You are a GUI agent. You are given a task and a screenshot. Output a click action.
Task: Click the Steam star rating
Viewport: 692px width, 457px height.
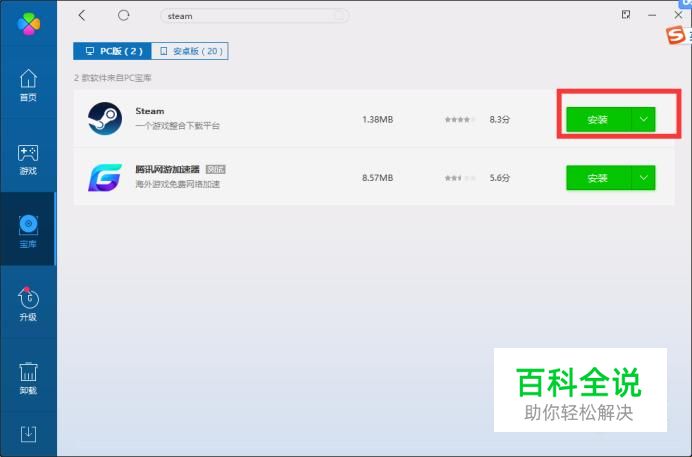(460, 120)
